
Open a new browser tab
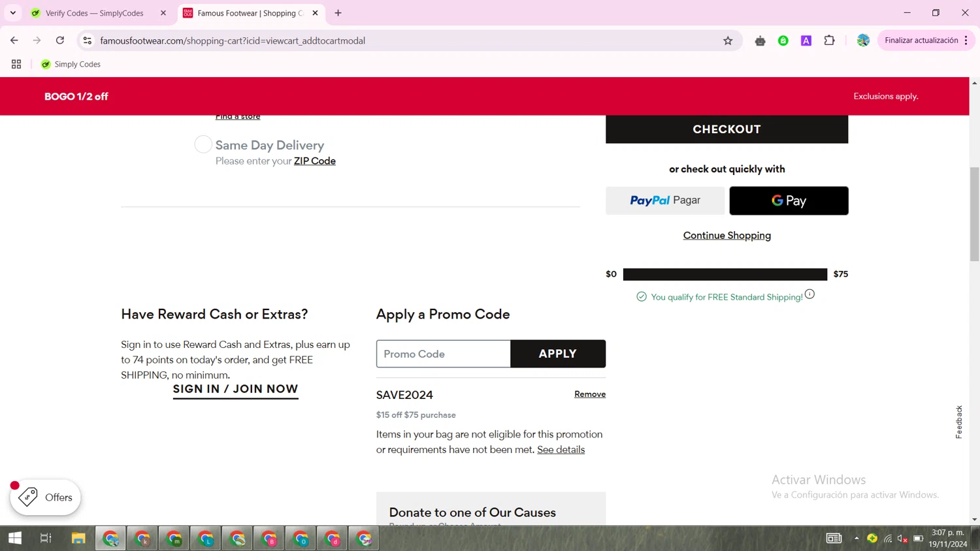point(338,13)
